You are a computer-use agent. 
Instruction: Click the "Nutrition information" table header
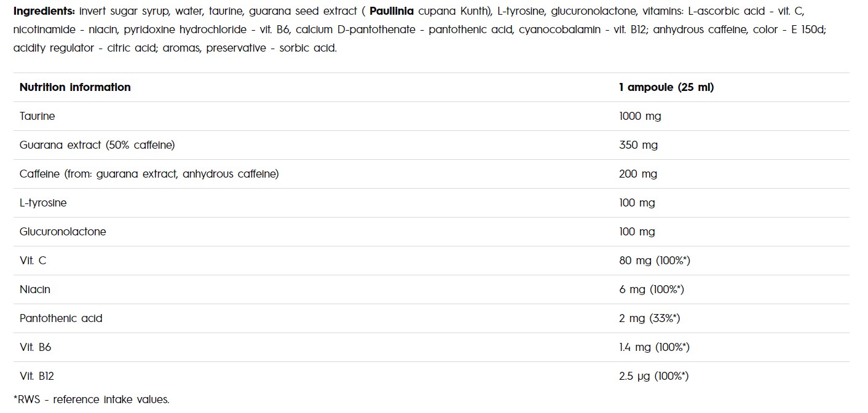(75, 87)
